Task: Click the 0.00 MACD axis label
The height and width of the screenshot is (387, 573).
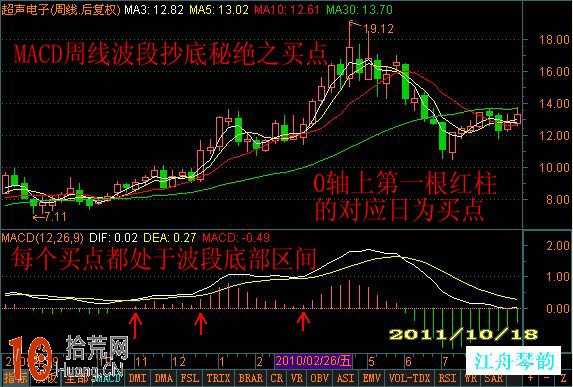Action: (x=557, y=308)
